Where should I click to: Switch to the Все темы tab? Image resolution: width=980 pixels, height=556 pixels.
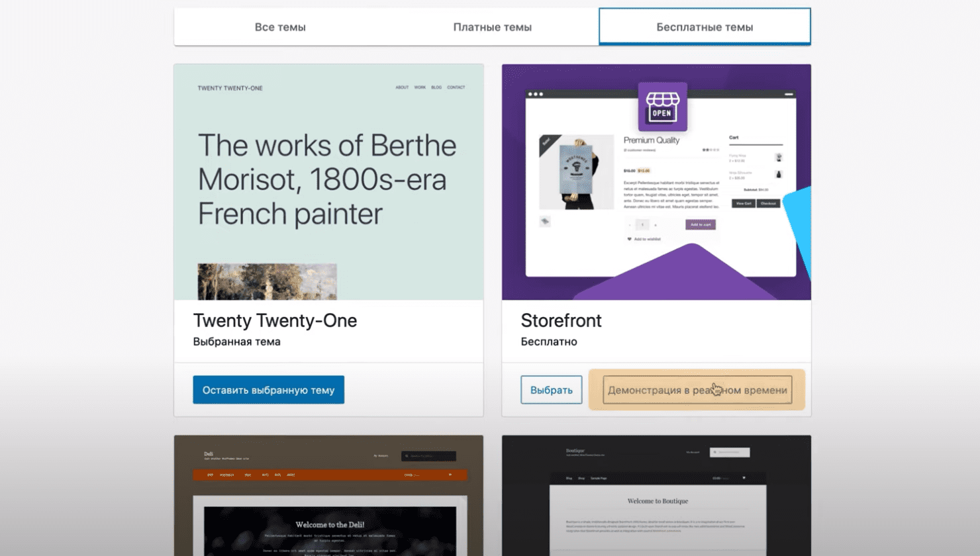pos(280,27)
